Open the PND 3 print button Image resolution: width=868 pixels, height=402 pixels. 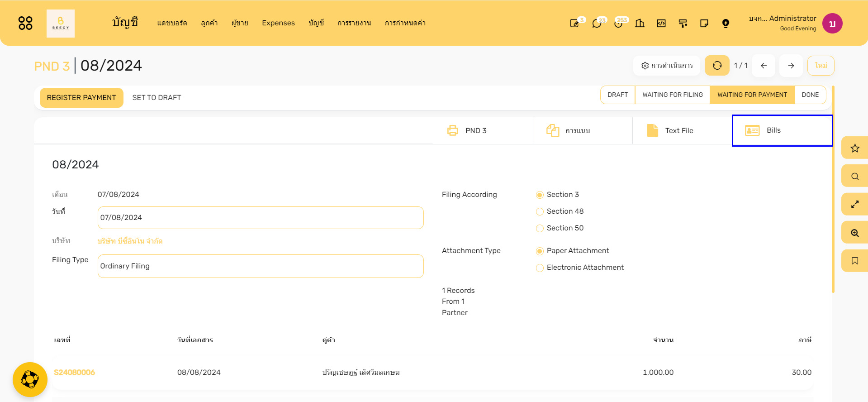point(483,130)
